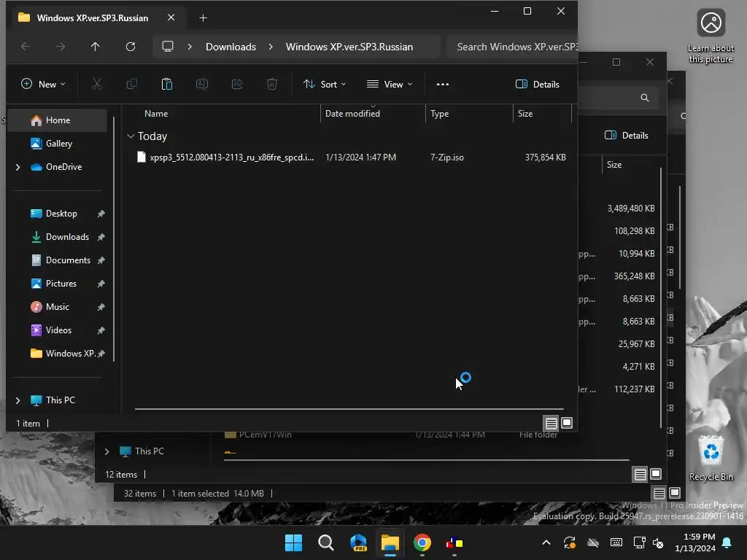Click the horizontal scrollbar in file list
747x560 pixels.
pos(349,409)
